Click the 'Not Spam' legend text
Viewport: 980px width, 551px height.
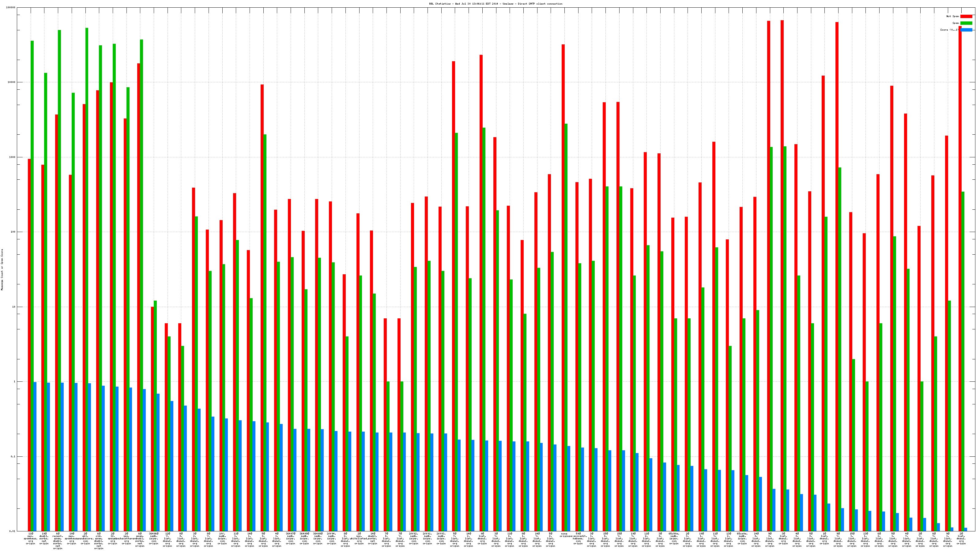pos(953,16)
